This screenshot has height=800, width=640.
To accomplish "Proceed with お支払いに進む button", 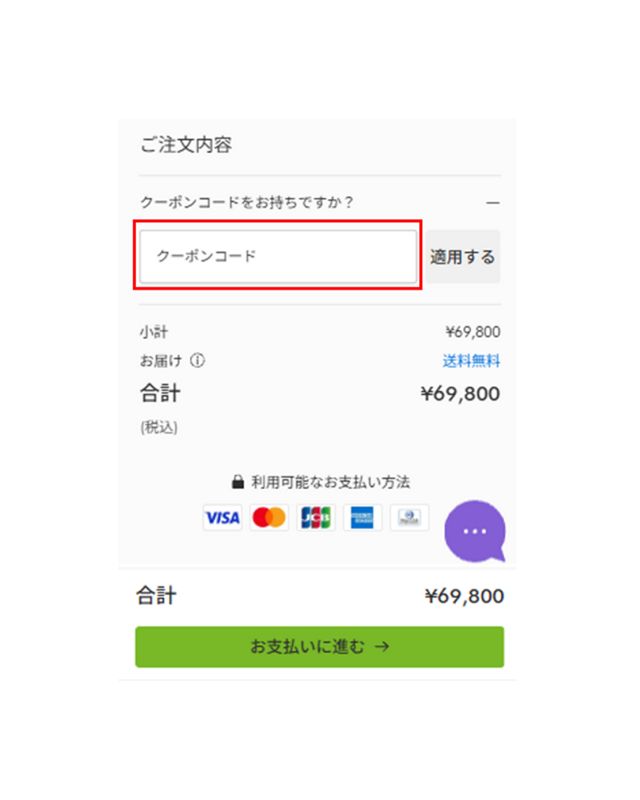I will (320, 647).
